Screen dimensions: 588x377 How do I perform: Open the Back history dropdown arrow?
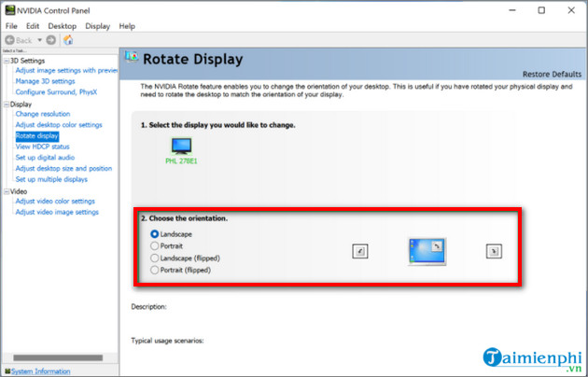[x=39, y=40]
